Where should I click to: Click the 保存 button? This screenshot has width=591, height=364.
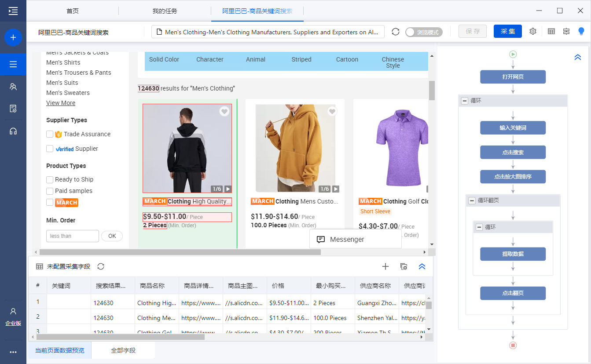click(473, 32)
